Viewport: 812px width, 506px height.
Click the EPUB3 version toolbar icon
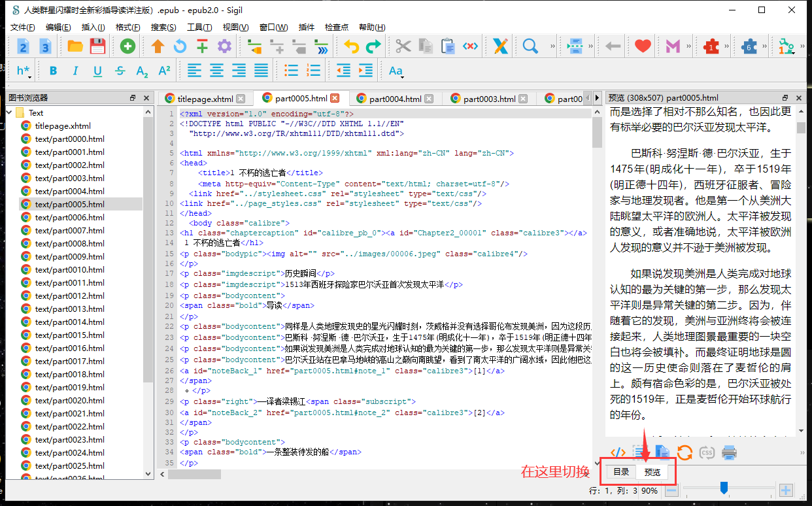click(x=45, y=46)
